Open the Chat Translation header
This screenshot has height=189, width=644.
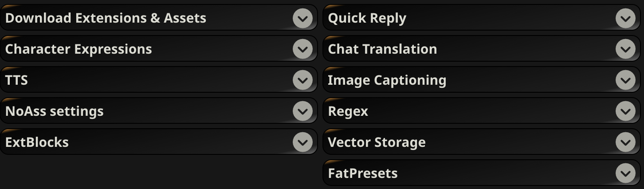click(x=382, y=49)
